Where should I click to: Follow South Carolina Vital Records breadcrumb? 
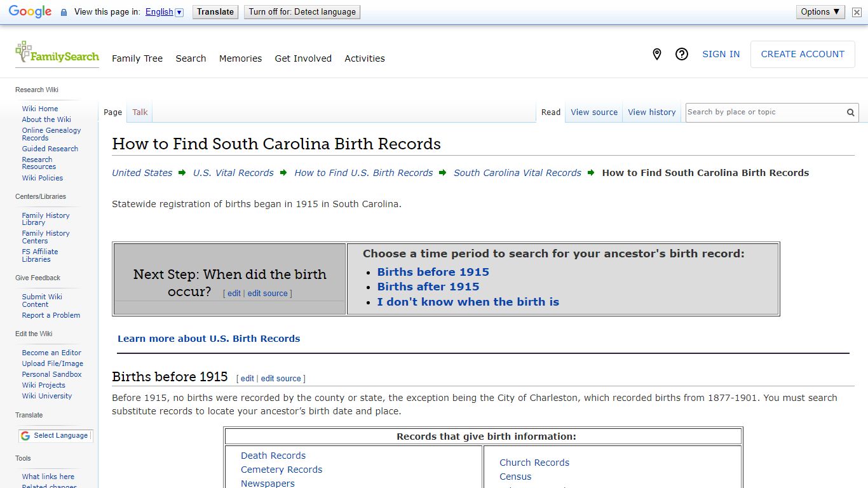(x=517, y=173)
